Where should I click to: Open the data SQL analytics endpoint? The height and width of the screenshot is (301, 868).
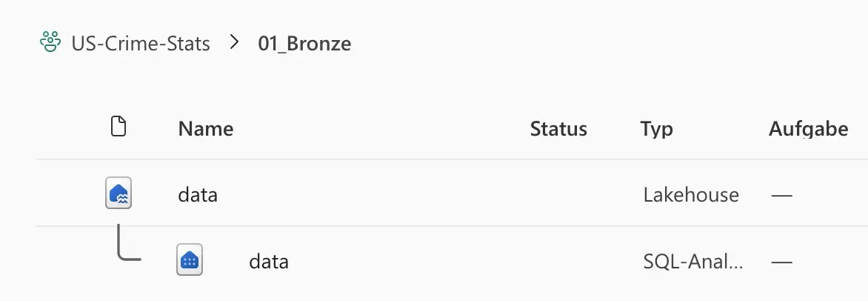(x=269, y=262)
